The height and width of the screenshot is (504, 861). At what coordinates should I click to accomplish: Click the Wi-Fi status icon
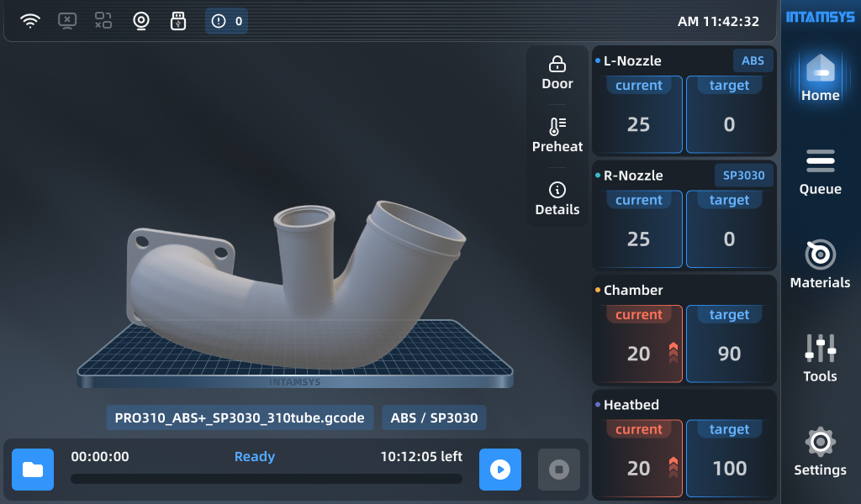(32, 19)
